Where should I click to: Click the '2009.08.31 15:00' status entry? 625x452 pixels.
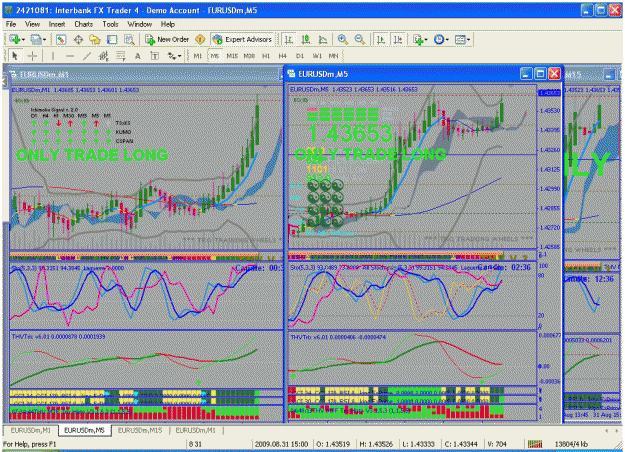tap(281, 444)
